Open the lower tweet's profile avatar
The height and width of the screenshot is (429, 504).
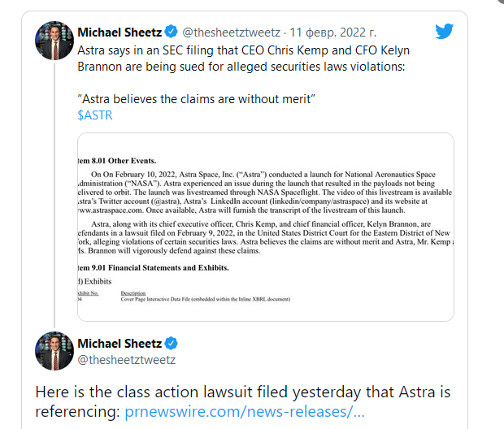point(54,351)
